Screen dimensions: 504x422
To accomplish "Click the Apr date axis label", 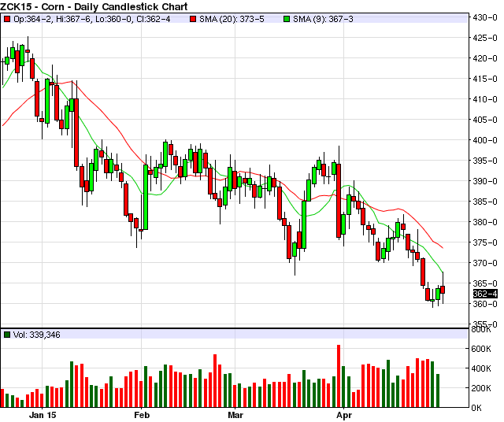I will tap(344, 415).
